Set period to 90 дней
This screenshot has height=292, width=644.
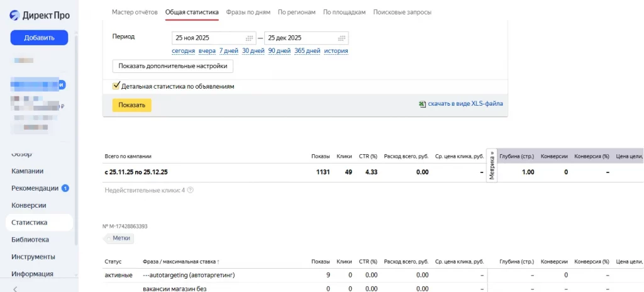pos(279,51)
